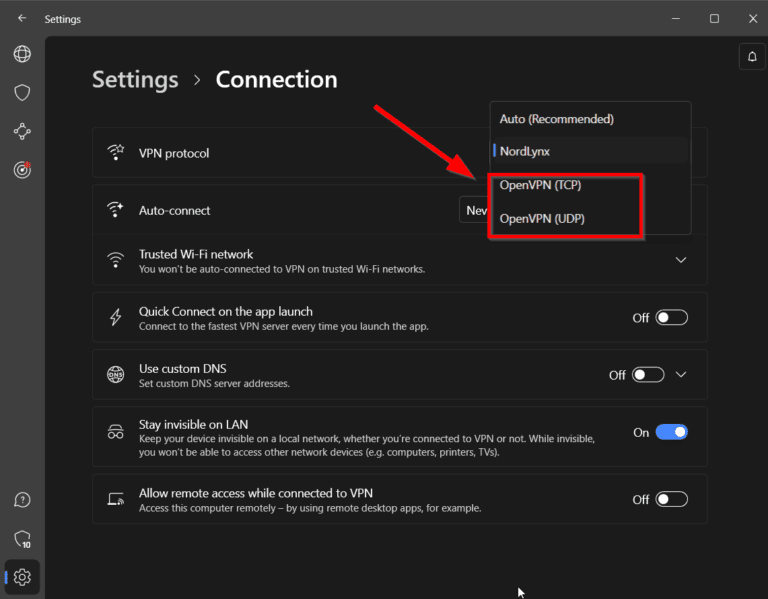Open the help question mark icon
The width and height of the screenshot is (768, 599).
(x=22, y=500)
